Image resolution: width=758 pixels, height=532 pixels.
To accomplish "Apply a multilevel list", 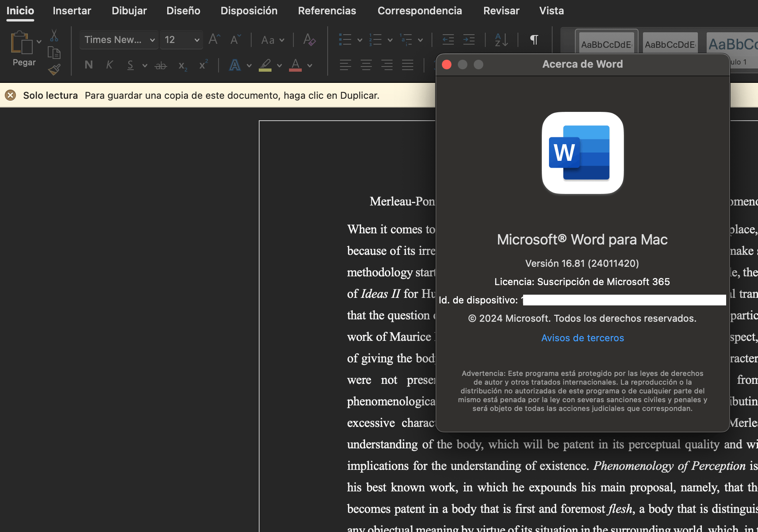I will pyautogui.click(x=406, y=39).
